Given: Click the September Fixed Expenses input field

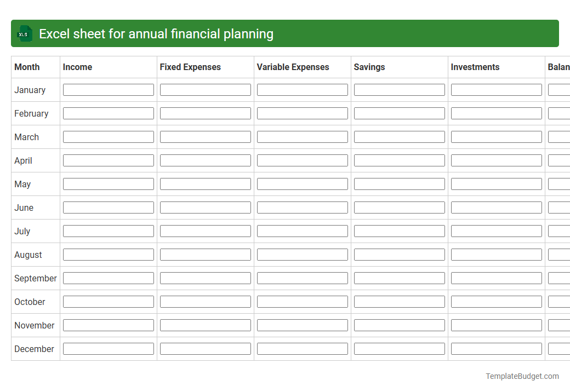Looking at the screenshot, I should tap(205, 278).
